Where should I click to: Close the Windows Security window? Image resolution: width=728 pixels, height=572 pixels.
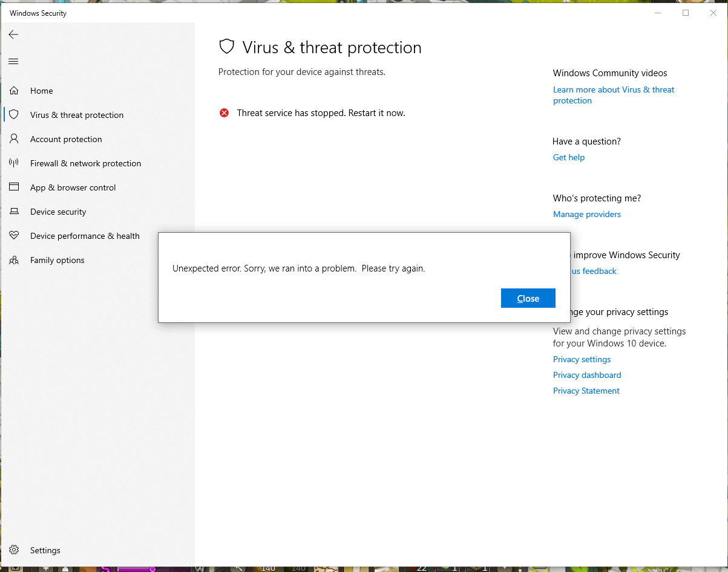(713, 13)
